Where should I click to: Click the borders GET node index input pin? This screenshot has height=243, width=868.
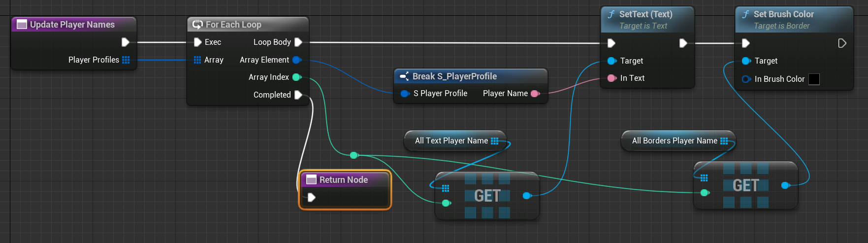(705, 193)
